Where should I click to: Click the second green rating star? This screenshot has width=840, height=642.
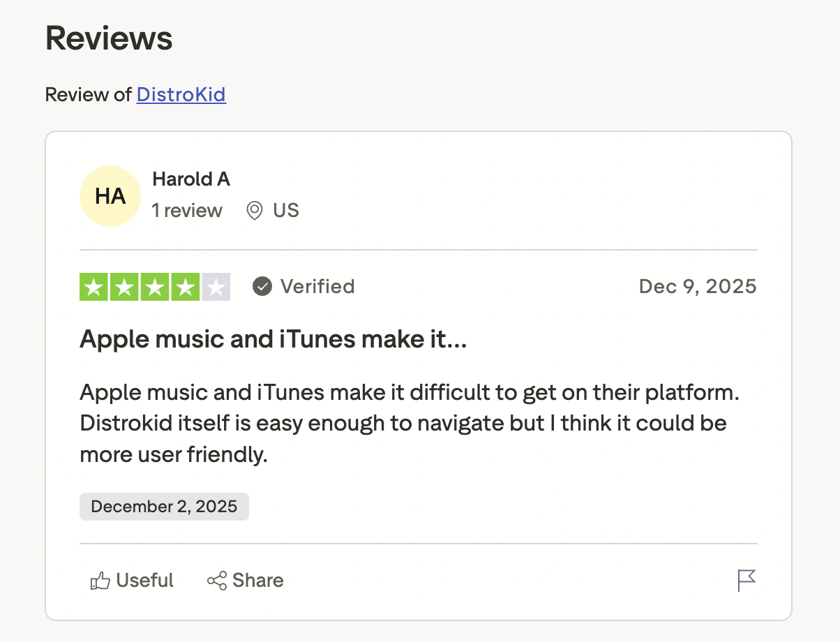tap(125, 287)
